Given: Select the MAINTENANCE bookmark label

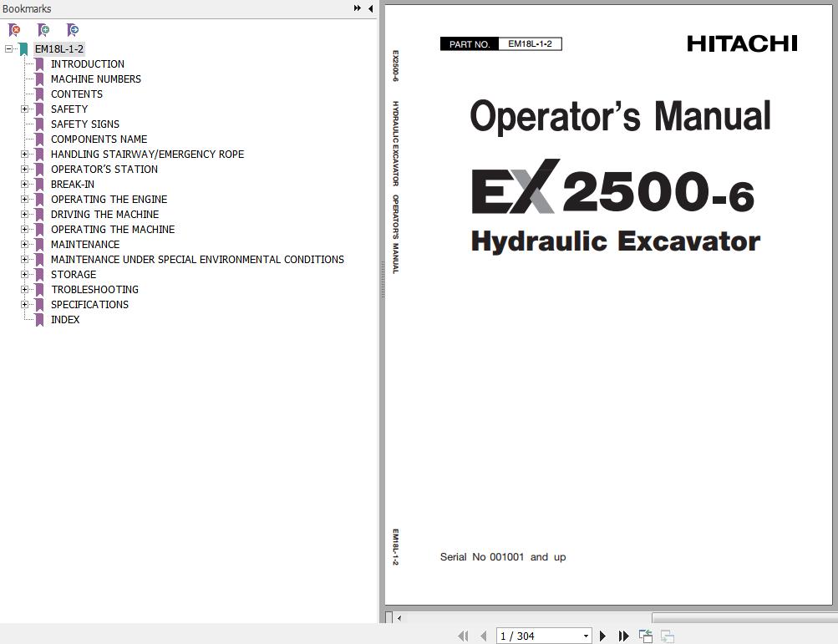Looking at the screenshot, I should point(85,244).
